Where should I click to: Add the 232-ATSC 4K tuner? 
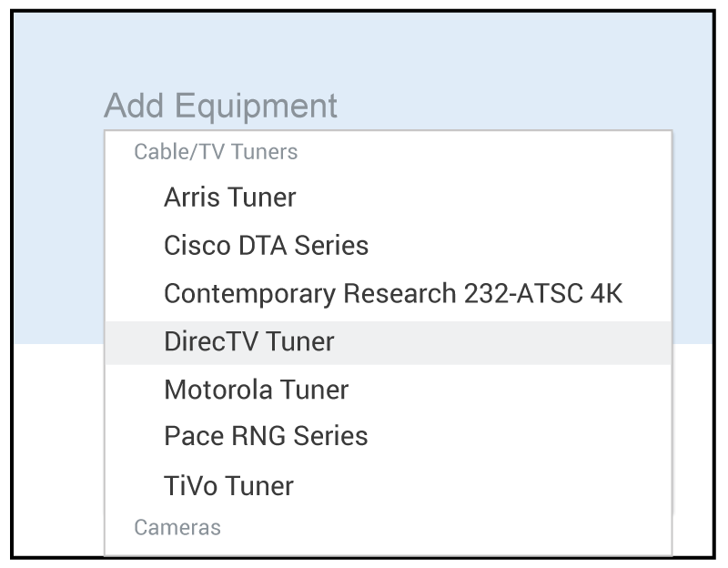coord(392,294)
